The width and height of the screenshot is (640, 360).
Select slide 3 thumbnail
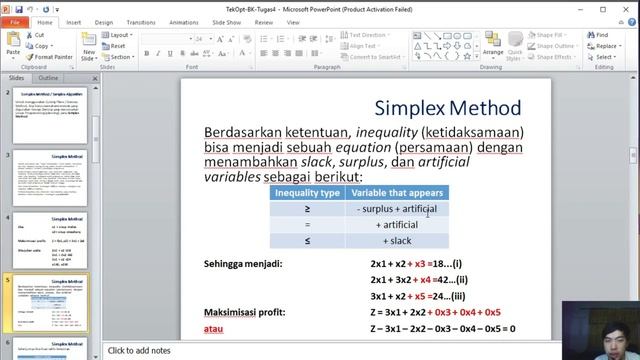pos(50,178)
